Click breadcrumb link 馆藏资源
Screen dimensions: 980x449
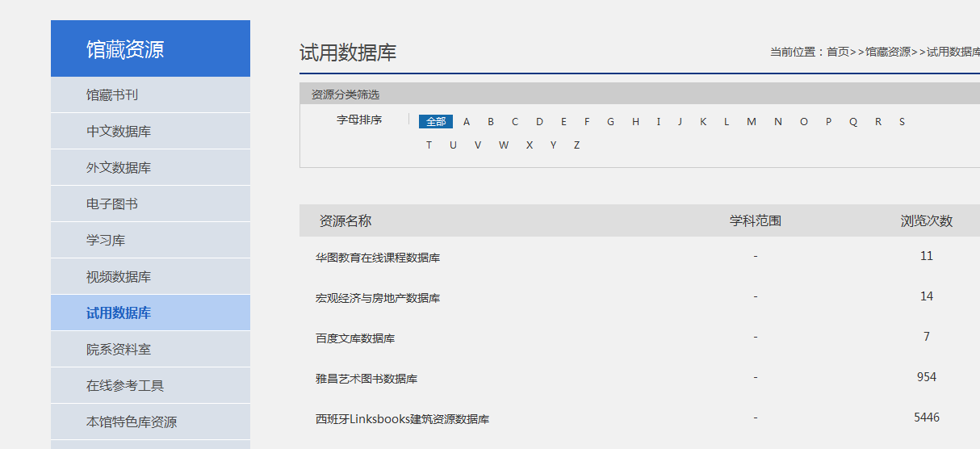pos(888,52)
